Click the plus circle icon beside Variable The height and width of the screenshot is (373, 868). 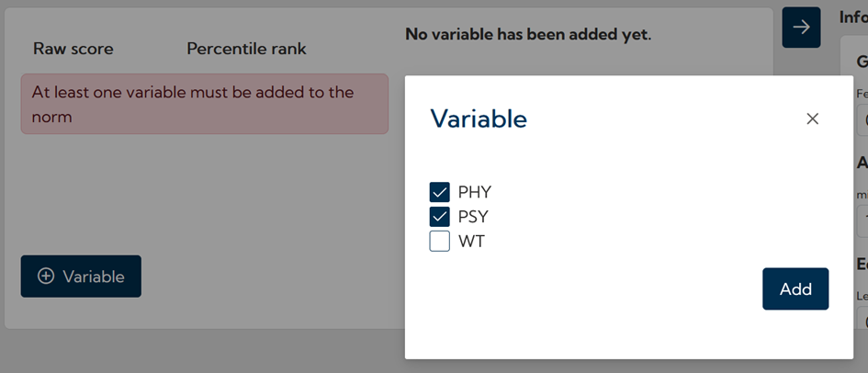point(46,277)
